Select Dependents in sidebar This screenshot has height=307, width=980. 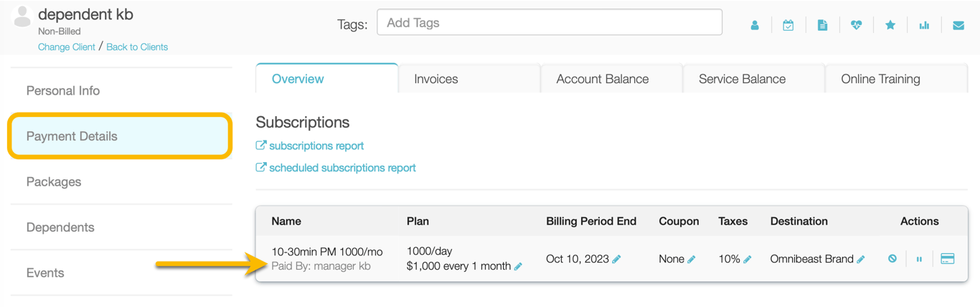click(x=121, y=227)
